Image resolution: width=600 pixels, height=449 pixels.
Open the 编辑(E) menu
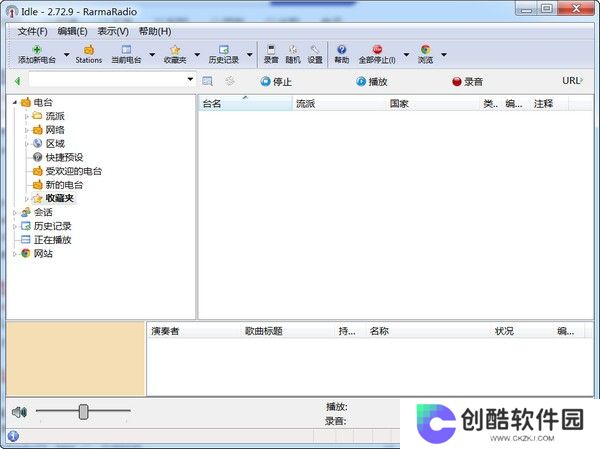click(x=72, y=31)
